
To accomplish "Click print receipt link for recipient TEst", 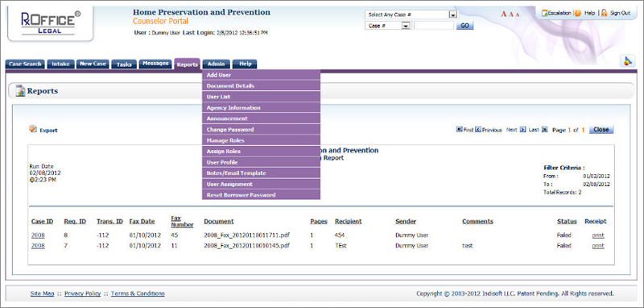I will (x=598, y=245).
